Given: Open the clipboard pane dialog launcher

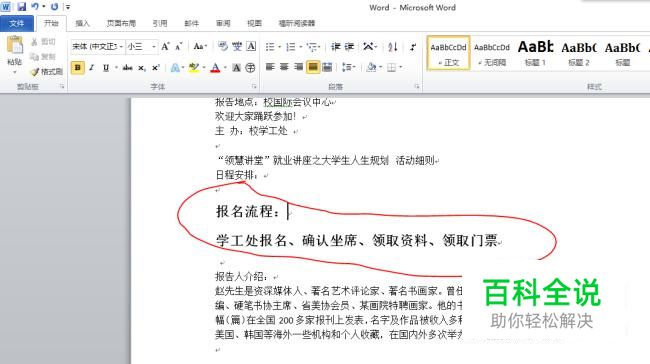Looking at the screenshot, I should 62,86.
